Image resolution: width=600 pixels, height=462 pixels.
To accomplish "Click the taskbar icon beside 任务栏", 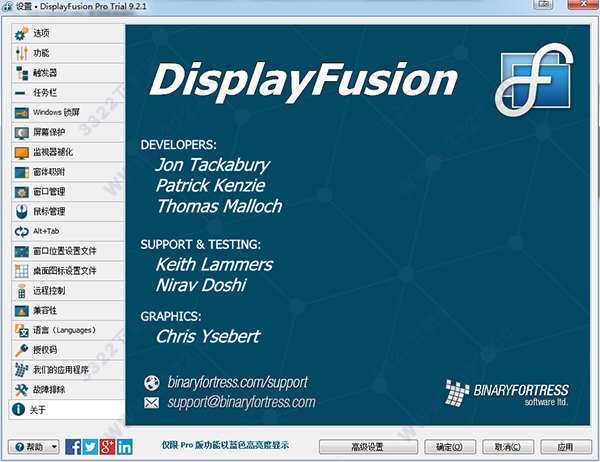I will (21, 93).
